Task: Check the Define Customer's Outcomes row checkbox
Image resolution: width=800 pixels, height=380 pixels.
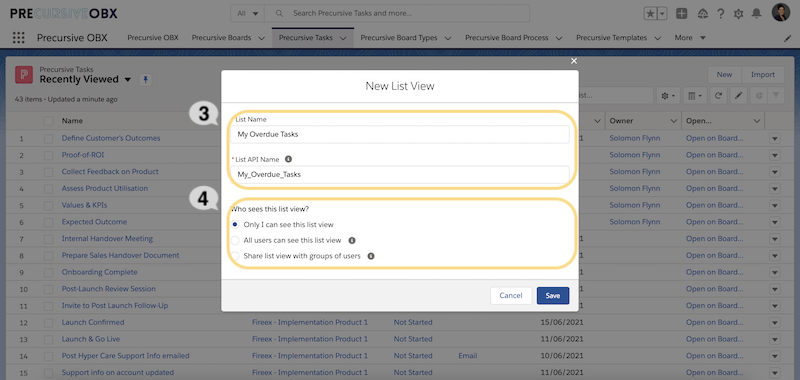Action: [x=48, y=138]
